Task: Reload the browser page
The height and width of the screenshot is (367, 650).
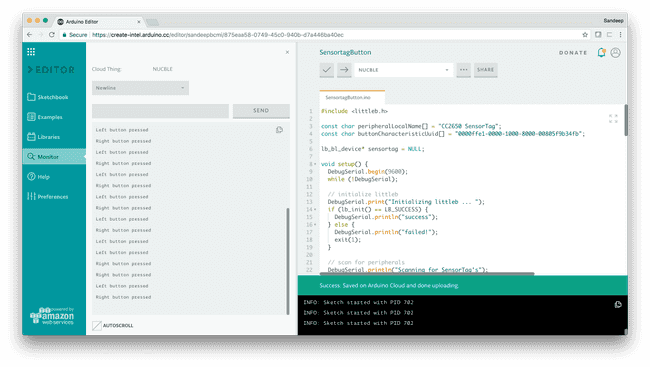Action: (x=52, y=35)
